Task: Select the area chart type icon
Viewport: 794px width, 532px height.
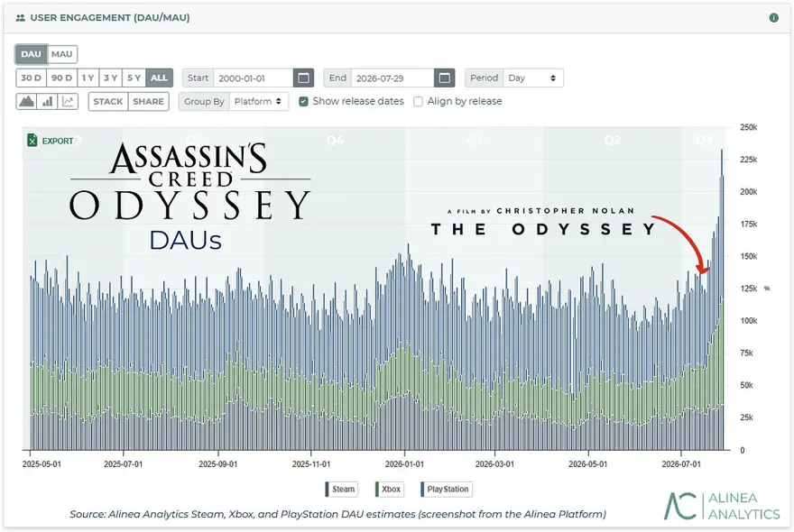Action: tap(26, 101)
